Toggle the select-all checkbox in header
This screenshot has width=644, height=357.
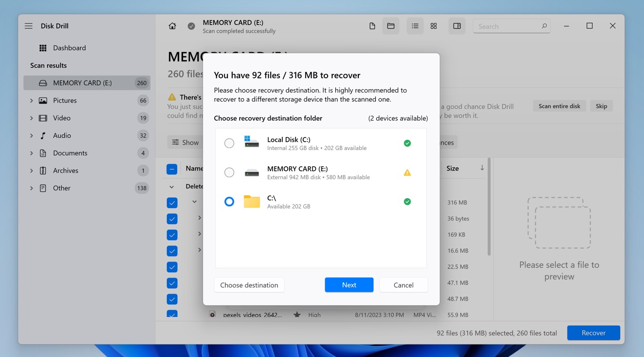tap(172, 169)
